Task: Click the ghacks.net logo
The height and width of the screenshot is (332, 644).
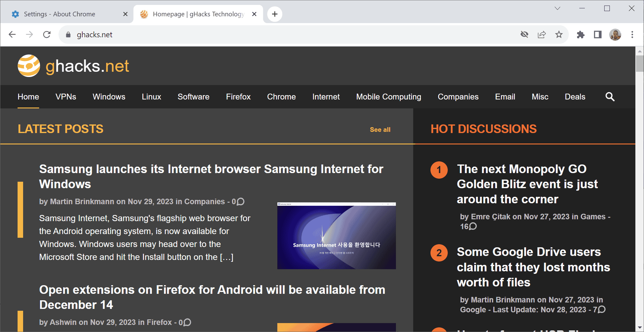Action: click(73, 66)
